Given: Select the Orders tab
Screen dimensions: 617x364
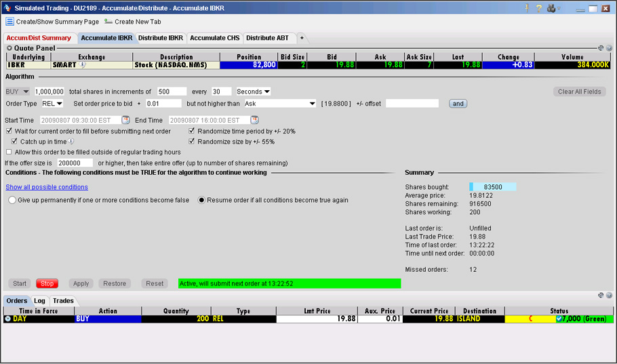Looking at the screenshot, I should pos(16,301).
